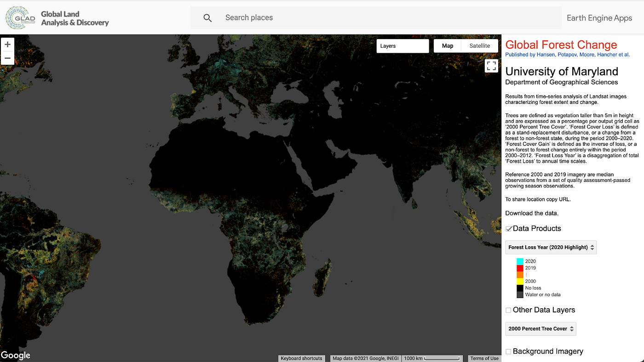Viewport: 644px width, 362px height.
Task: Open the Terms of Use link
Action: point(484,358)
